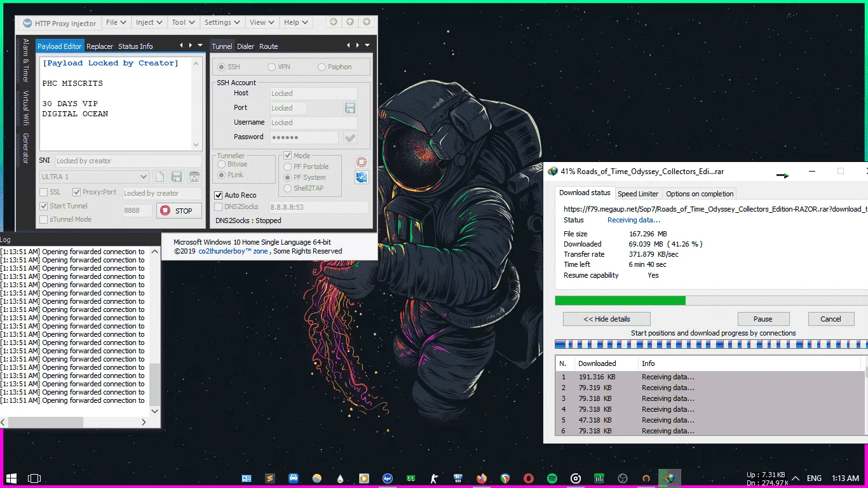This screenshot has width=868, height=488.
Task: Open Counter-Strike icon on the taskbar
Action: [x=435, y=478]
